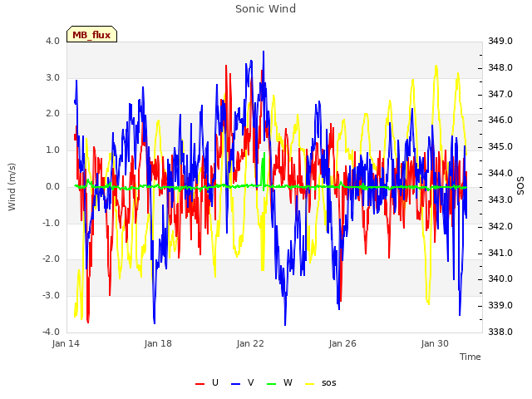Image resolution: width=532 pixels, height=399 pixels.
Task: Click the 348.0 right axis value
Action: tap(500, 68)
